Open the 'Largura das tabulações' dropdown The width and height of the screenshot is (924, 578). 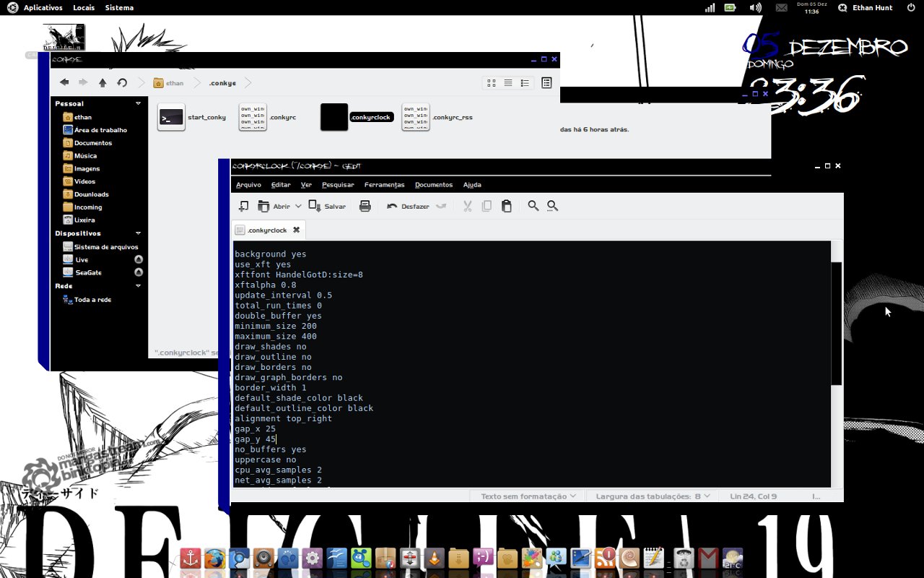tap(653, 496)
